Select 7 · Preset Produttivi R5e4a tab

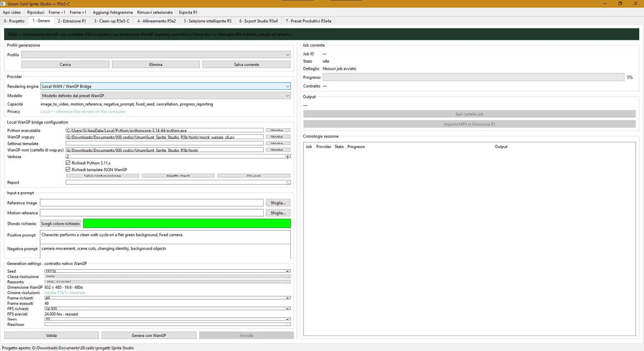point(308,21)
